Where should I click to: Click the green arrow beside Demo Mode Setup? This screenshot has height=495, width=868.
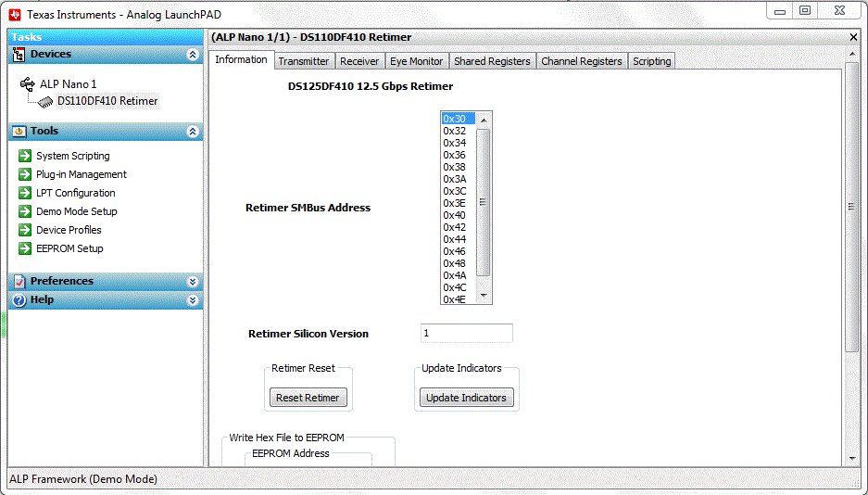tap(25, 211)
